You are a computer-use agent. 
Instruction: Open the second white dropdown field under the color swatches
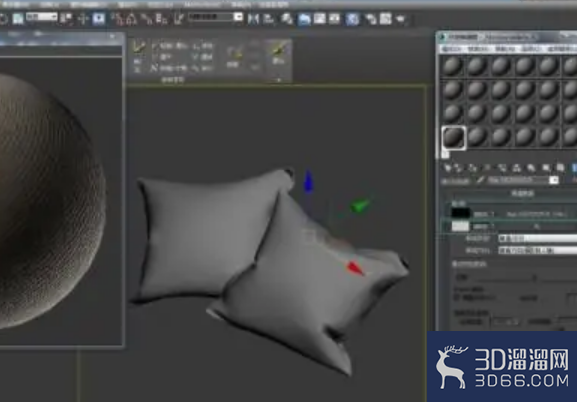pos(537,251)
